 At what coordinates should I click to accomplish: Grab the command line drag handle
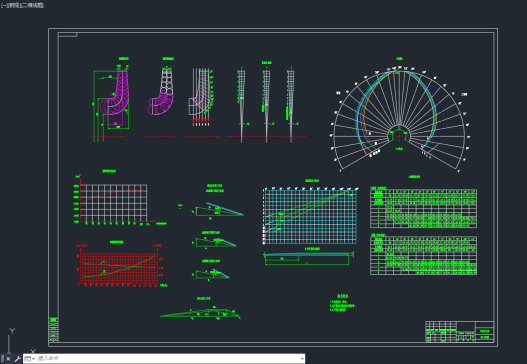[x=2, y=359]
